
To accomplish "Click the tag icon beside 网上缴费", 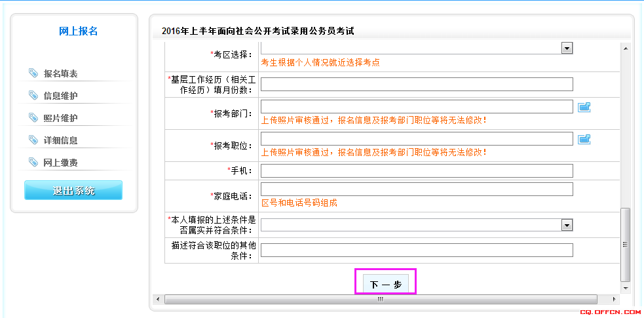I will click(33, 162).
